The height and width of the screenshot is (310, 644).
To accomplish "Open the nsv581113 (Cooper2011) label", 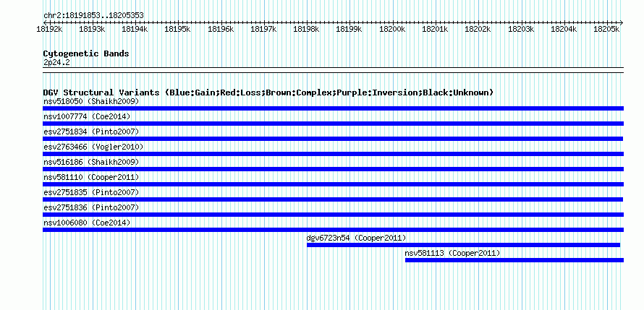I will click(452, 253).
